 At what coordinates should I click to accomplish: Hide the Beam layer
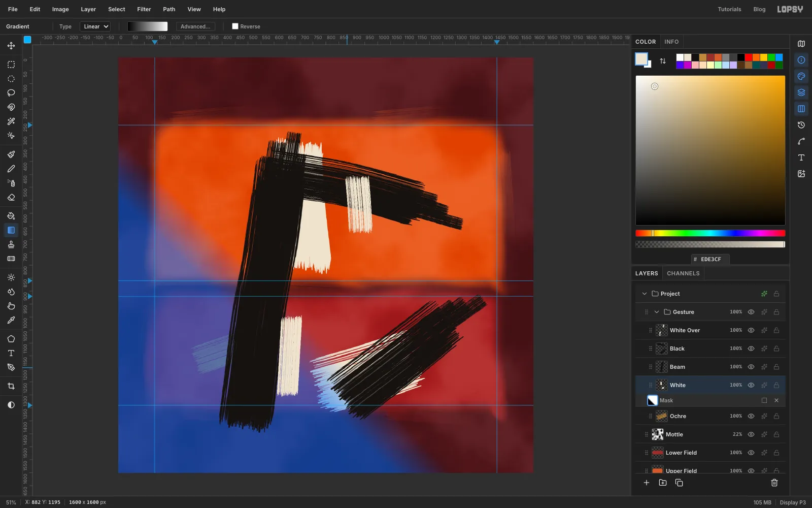coord(751,367)
